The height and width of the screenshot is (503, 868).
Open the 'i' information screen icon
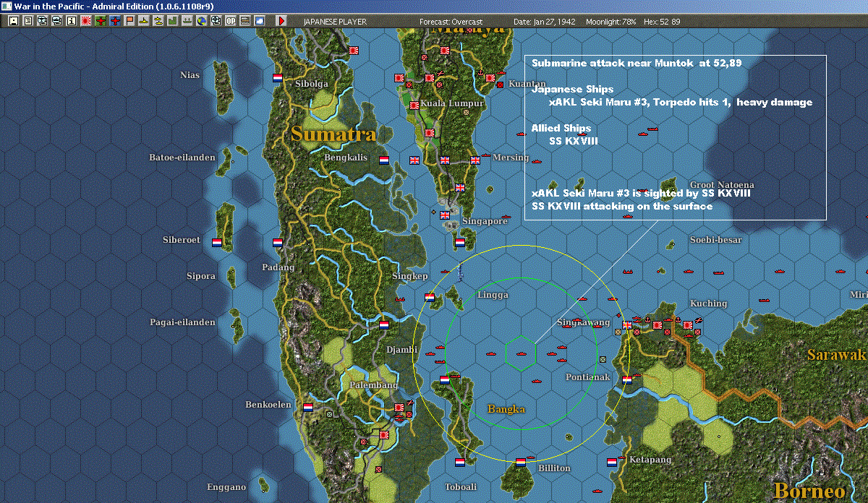72,21
